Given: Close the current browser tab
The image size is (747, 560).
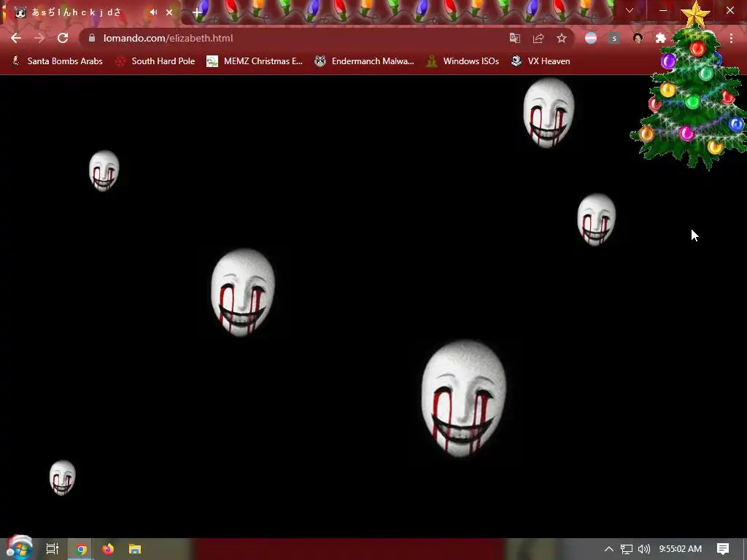Looking at the screenshot, I should pos(169,12).
